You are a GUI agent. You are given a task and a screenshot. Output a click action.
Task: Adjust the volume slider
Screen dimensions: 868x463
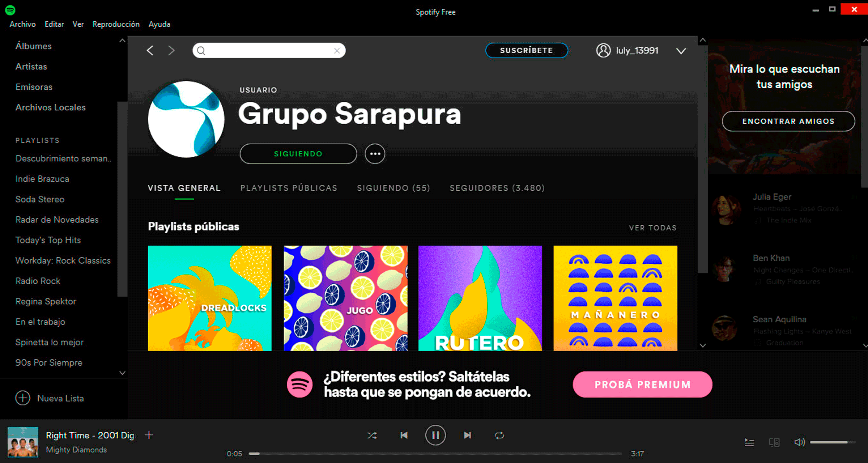point(833,442)
